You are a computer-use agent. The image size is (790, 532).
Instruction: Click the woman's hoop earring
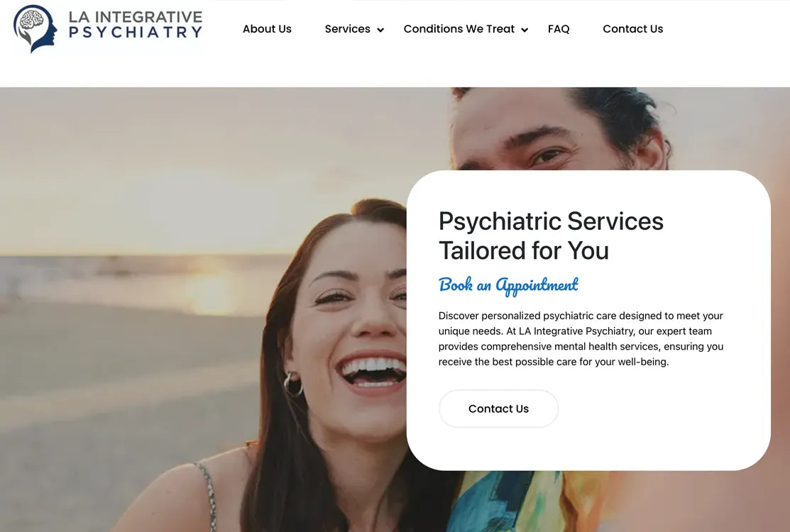coord(292,384)
